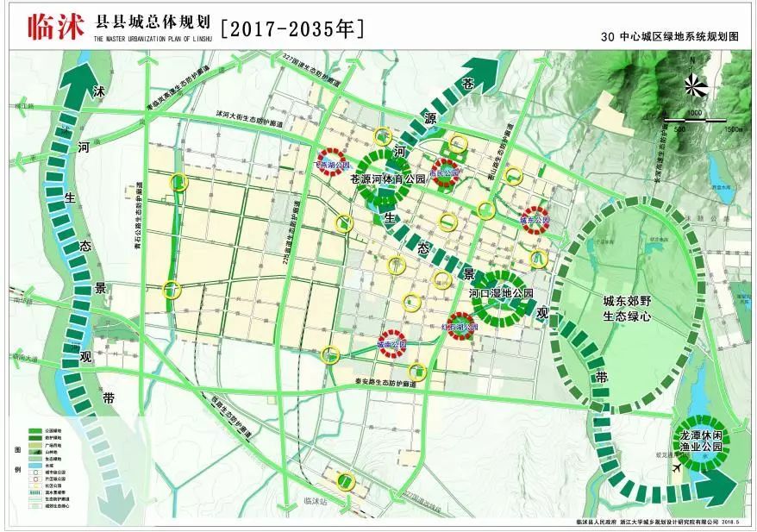This screenshot has height=532, width=757.
Task: Click the map scale bar
Action: coord(695,120)
